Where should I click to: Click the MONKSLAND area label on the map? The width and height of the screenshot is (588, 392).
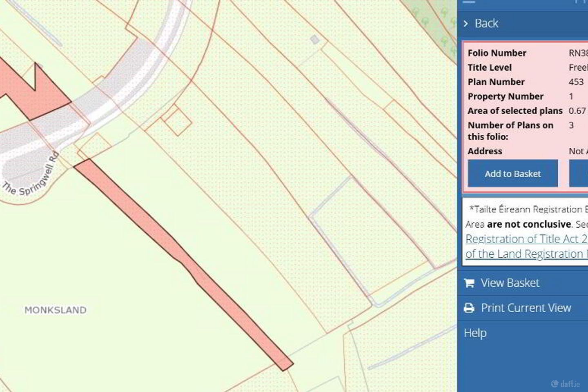click(56, 310)
